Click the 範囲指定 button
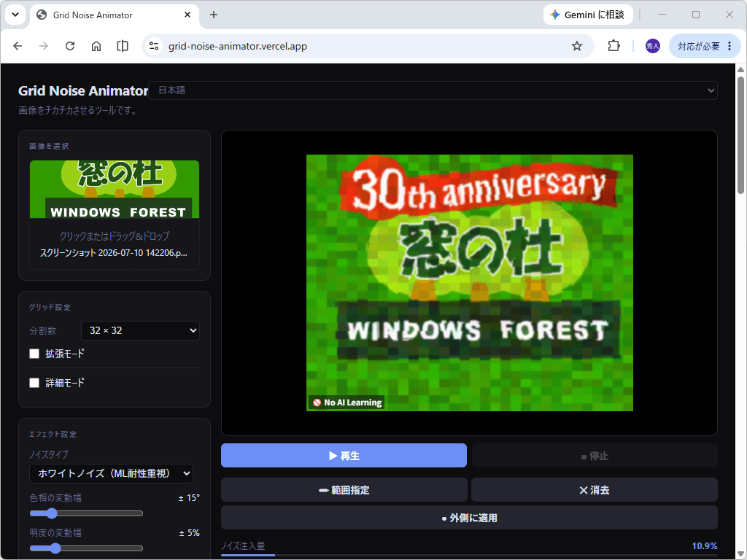The image size is (747, 560). point(344,490)
